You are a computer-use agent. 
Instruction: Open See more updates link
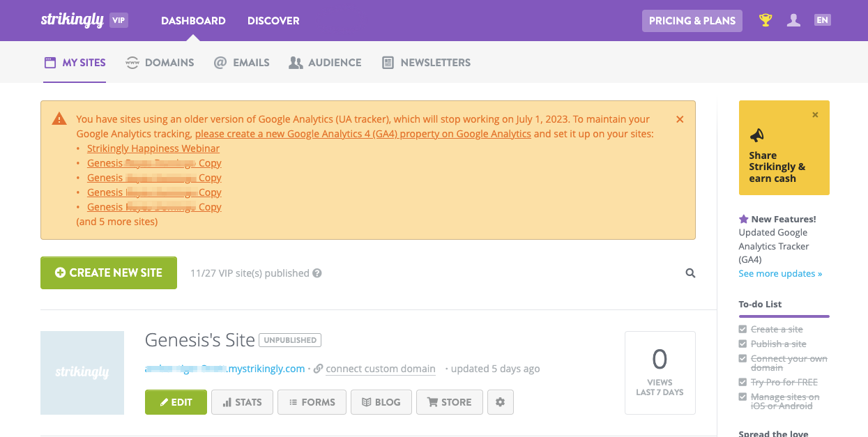click(x=780, y=274)
